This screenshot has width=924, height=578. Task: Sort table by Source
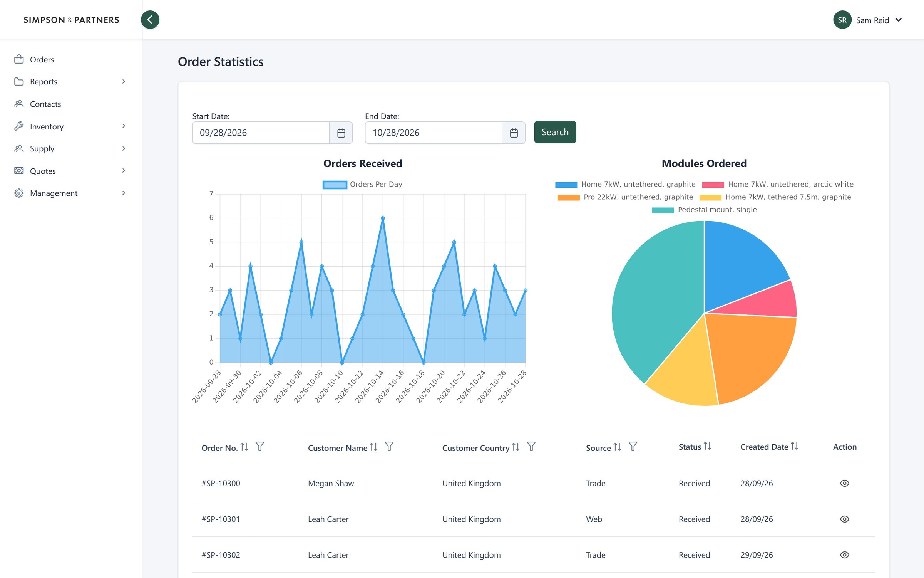click(617, 447)
